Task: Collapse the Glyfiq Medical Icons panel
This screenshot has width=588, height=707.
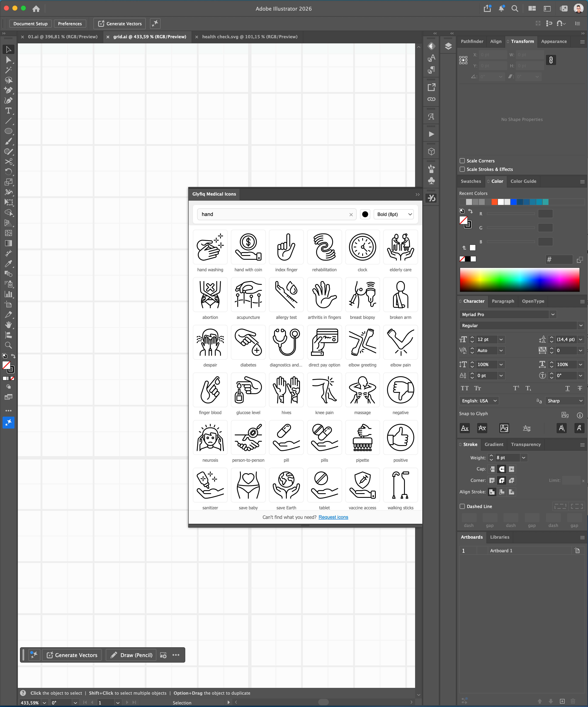Action: [417, 194]
